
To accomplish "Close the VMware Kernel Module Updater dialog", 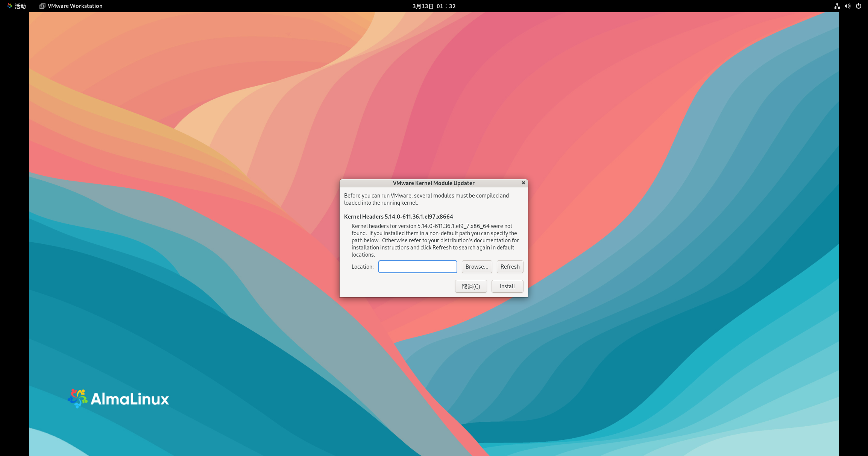I will coord(523,183).
